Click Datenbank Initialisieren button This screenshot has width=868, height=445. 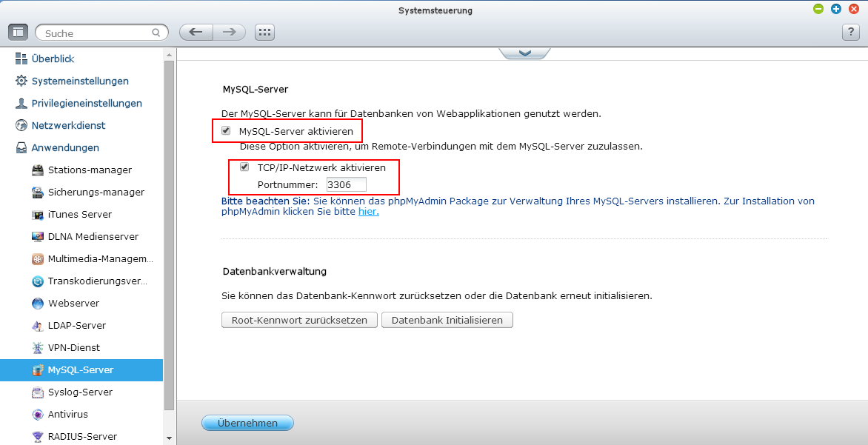click(x=447, y=320)
